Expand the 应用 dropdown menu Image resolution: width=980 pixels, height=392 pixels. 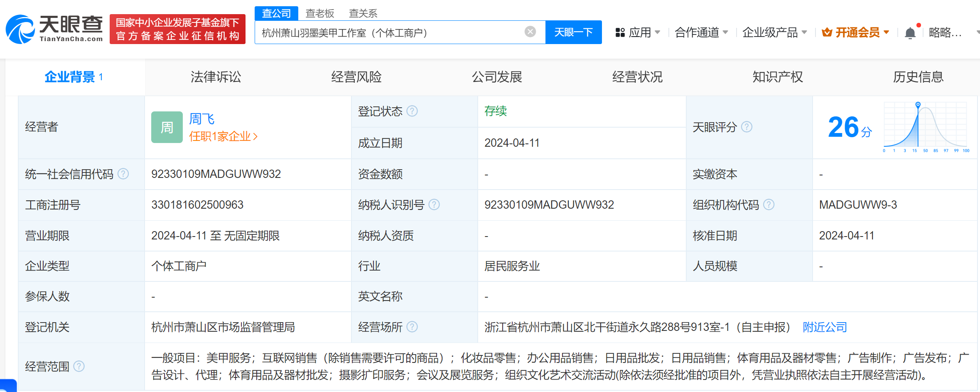tap(638, 32)
